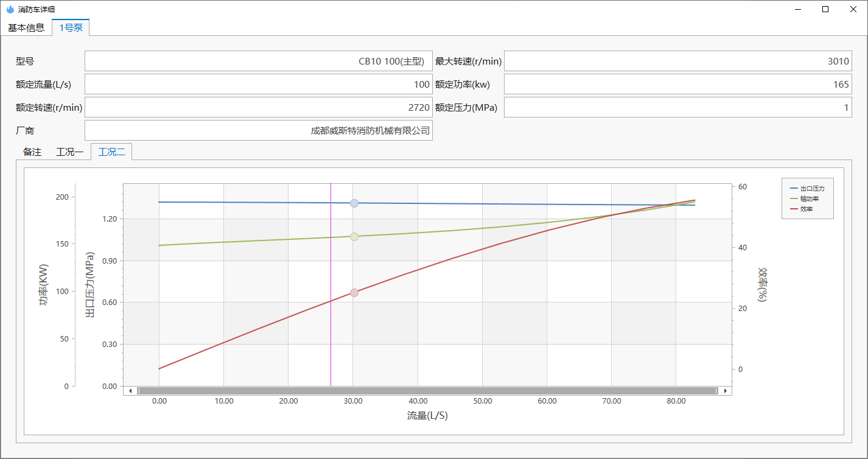
Task: Click the 型号 field showing CB10 100(主型)
Action: point(259,61)
